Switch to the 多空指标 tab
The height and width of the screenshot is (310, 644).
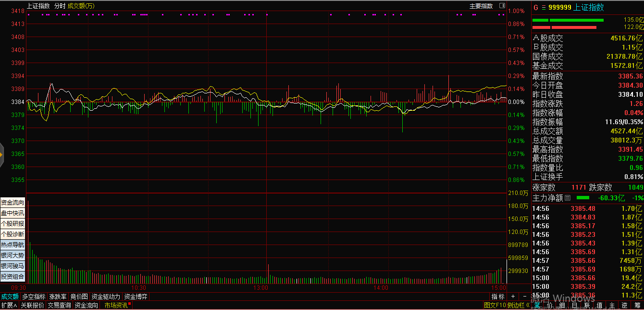click(34, 297)
